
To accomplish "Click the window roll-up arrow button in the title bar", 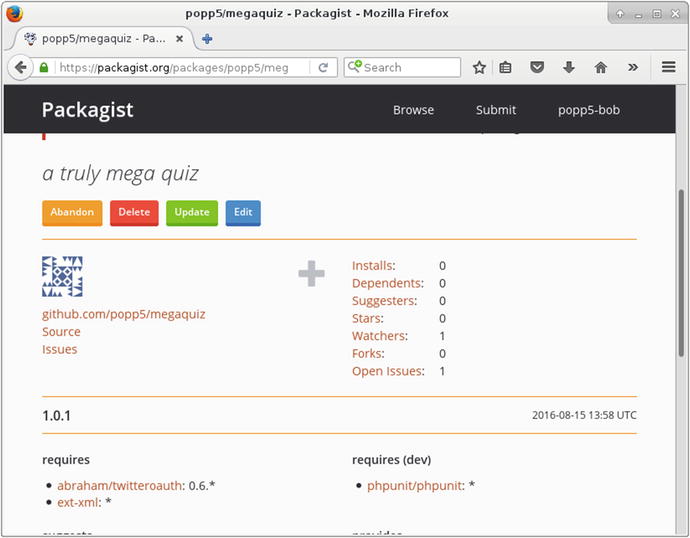I will tap(620, 15).
